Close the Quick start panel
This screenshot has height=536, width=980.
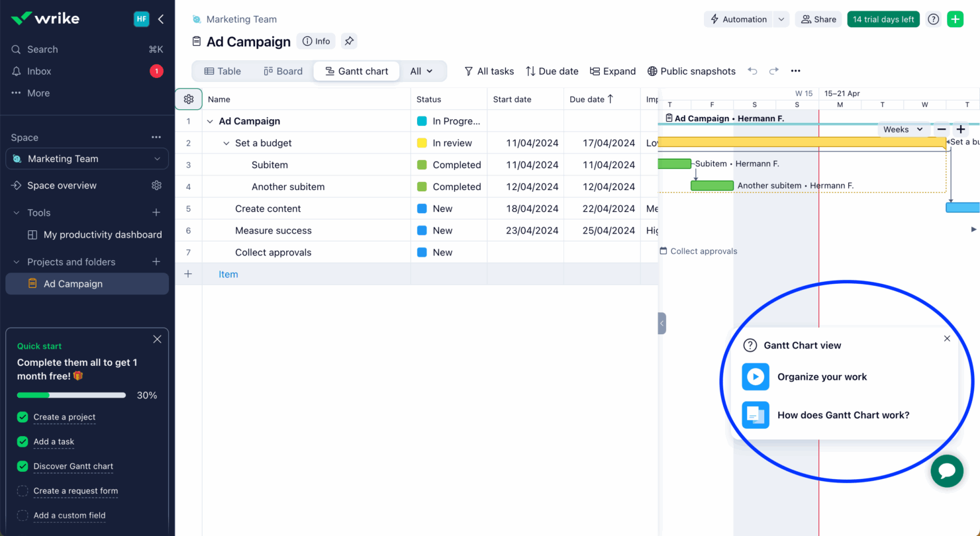pos(157,339)
